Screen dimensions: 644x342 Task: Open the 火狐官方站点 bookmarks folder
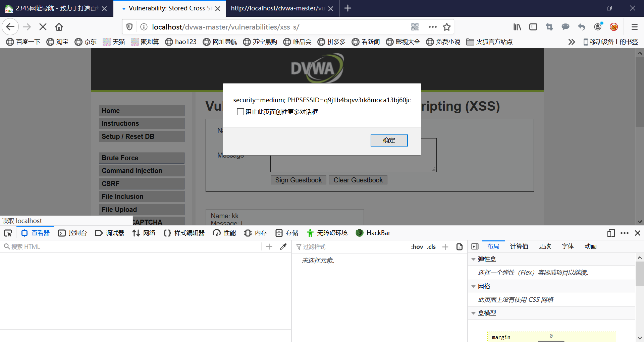(489, 42)
